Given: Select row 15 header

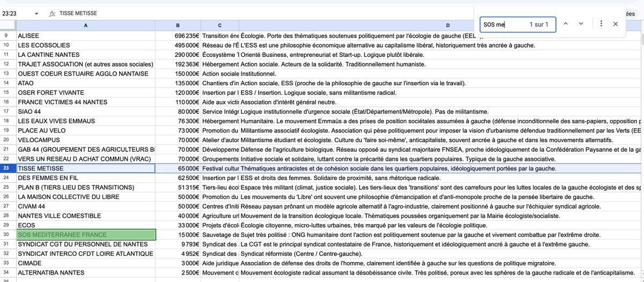Looking at the screenshot, I should 8,92.
